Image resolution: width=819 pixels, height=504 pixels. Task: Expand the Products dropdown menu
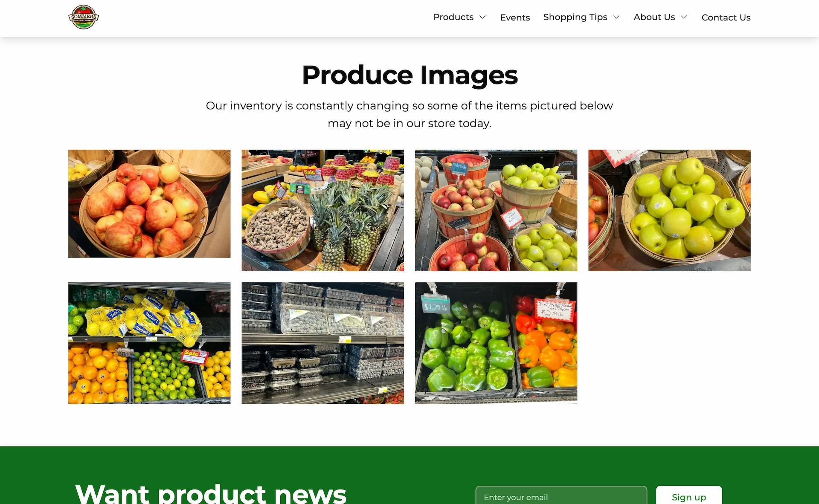[x=460, y=16]
